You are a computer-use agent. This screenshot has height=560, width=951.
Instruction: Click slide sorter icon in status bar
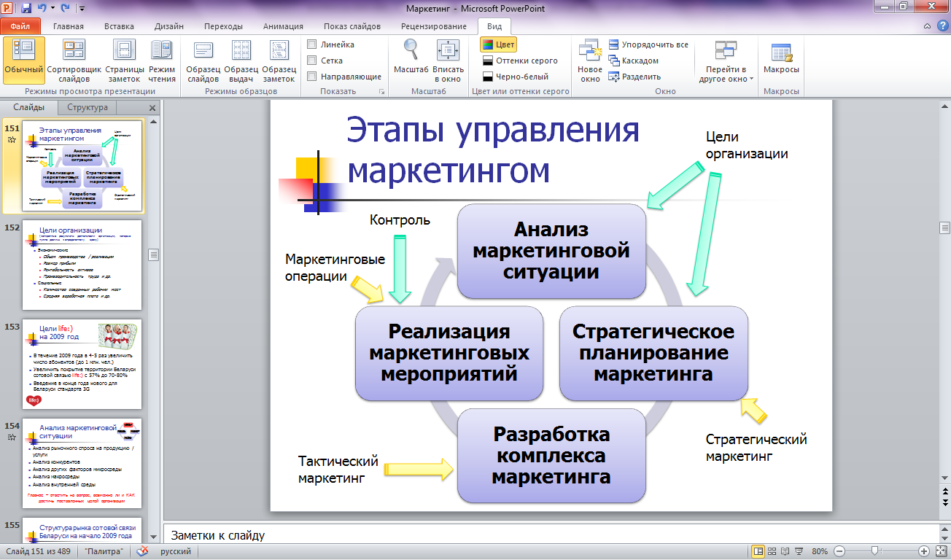[772, 551]
